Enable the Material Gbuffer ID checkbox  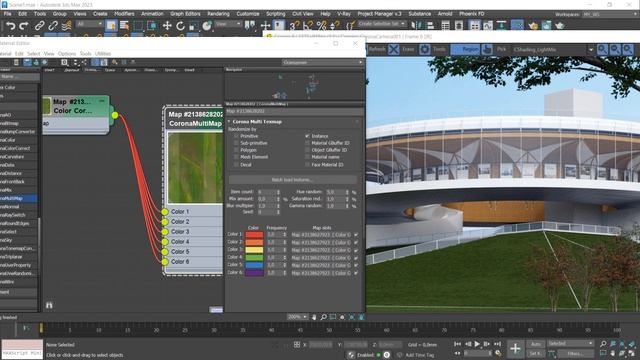pyautogui.click(x=307, y=143)
